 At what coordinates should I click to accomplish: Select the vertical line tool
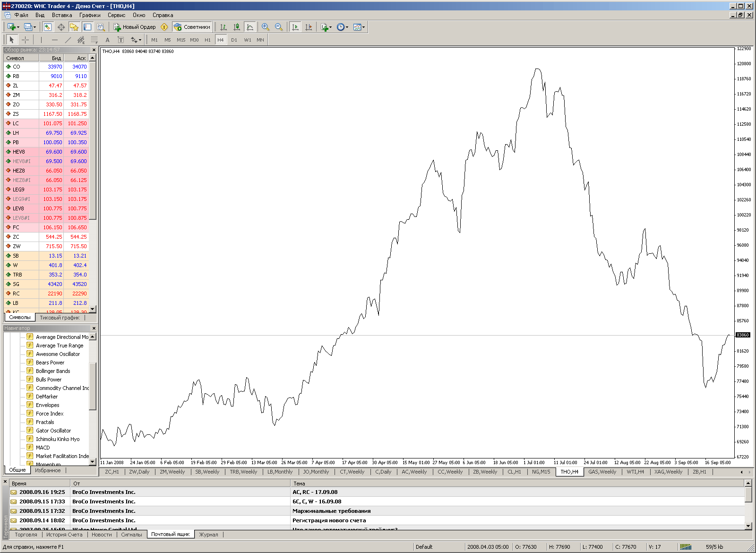(41, 40)
